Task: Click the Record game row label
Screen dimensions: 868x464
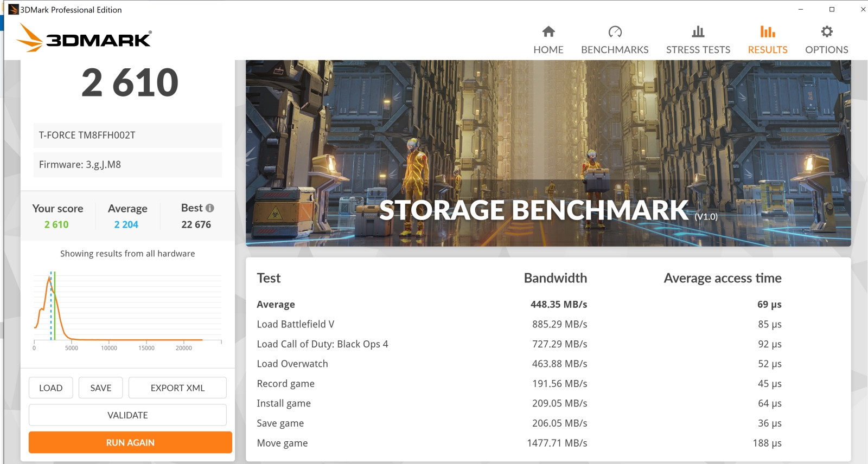Action: click(x=285, y=384)
